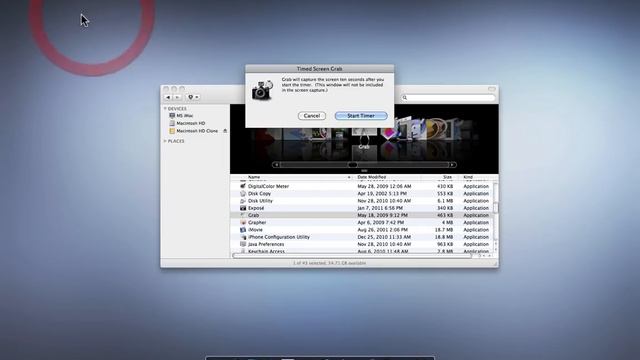Click date 'May 18, 2009 9:12 PM'
This screenshot has width=640, height=360.
pos(382,215)
